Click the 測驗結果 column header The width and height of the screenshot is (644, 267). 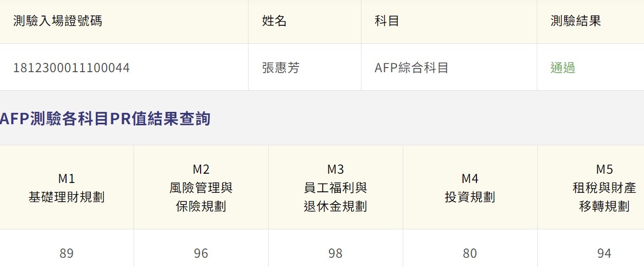point(575,21)
